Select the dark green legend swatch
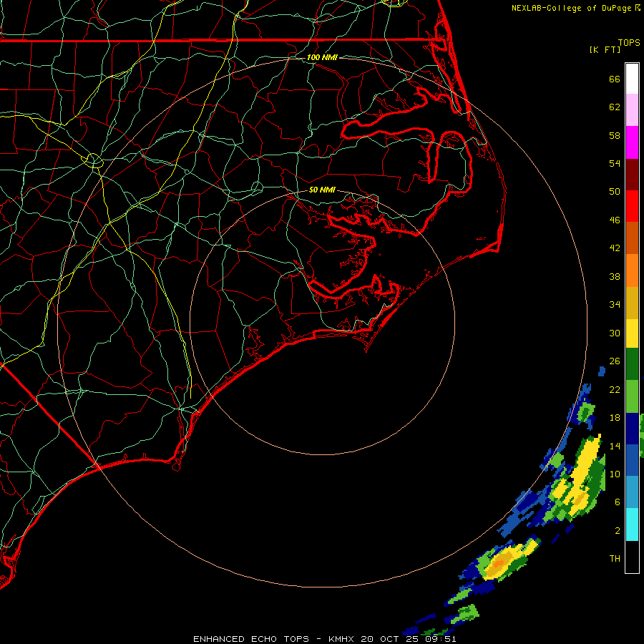The width and height of the screenshot is (644, 644). 632,364
